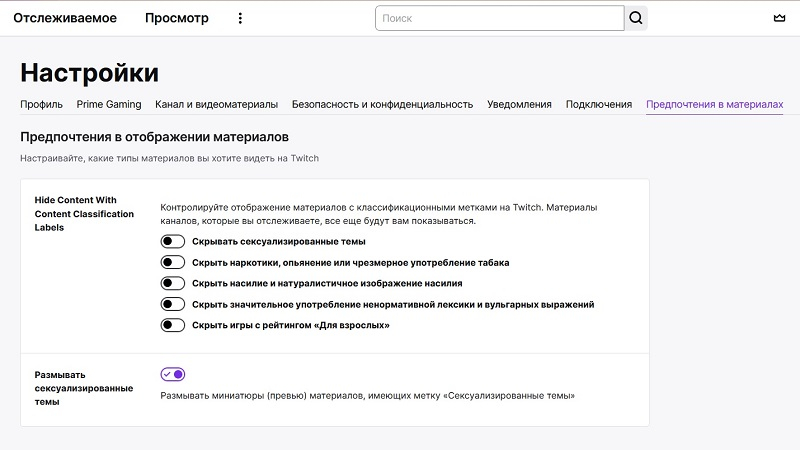The width and height of the screenshot is (800, 450).
Task: Open the Профиль tab
Action: [41, 104]
